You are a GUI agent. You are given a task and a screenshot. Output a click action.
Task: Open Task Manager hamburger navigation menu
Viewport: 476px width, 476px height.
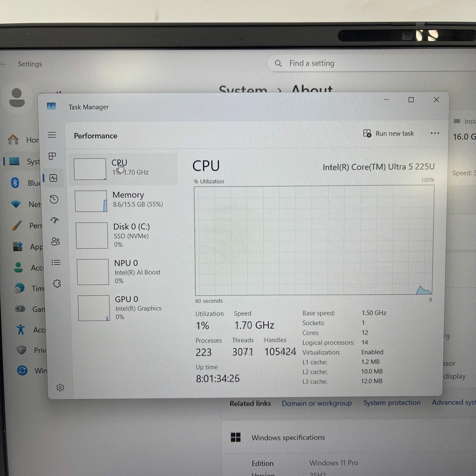click(x=52, y=135)
